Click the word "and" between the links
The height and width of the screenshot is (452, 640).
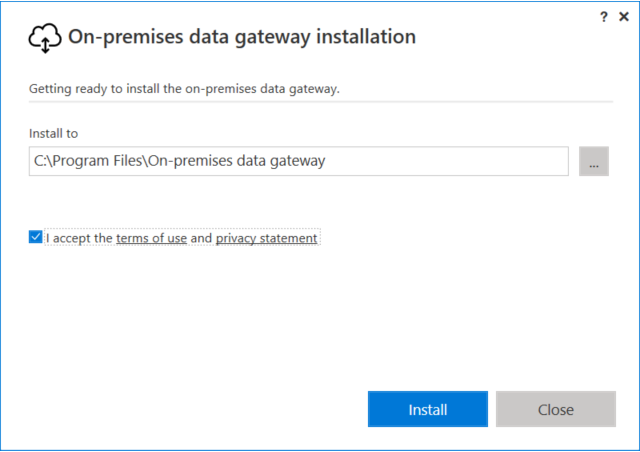201,238
